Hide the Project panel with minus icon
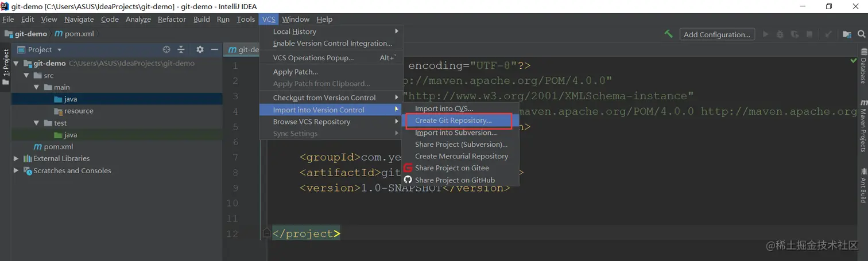The width and height of the screenshot is (868, 261). point(214,50)
